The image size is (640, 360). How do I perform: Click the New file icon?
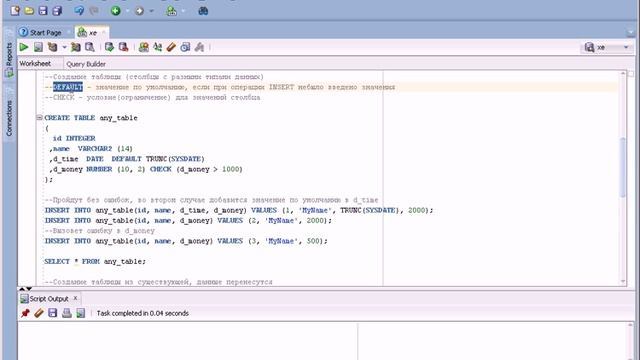coord(15,11)
